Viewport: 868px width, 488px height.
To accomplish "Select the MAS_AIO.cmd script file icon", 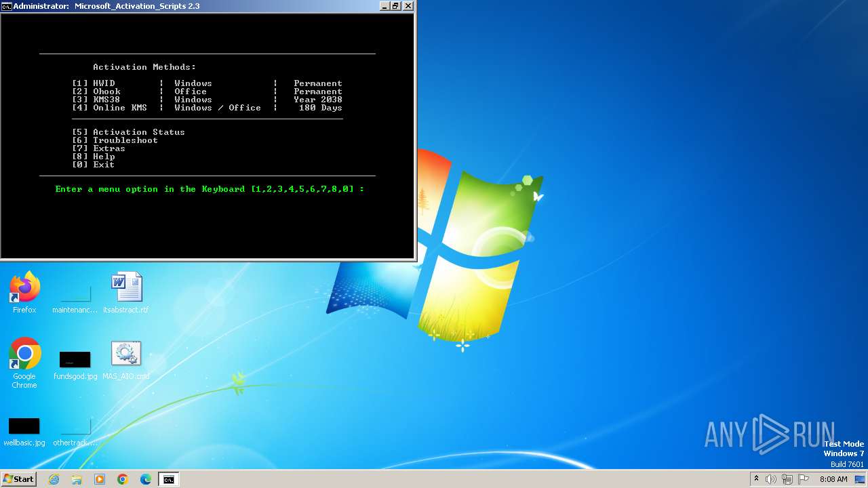I will [126, 360].
